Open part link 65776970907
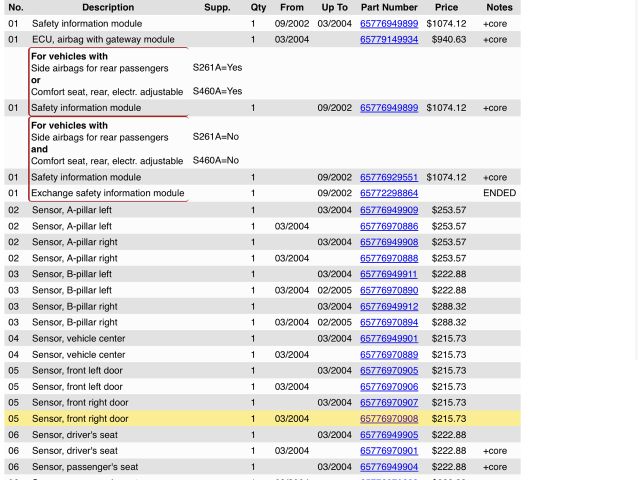The image size is (640, 480). coord(389,403)
